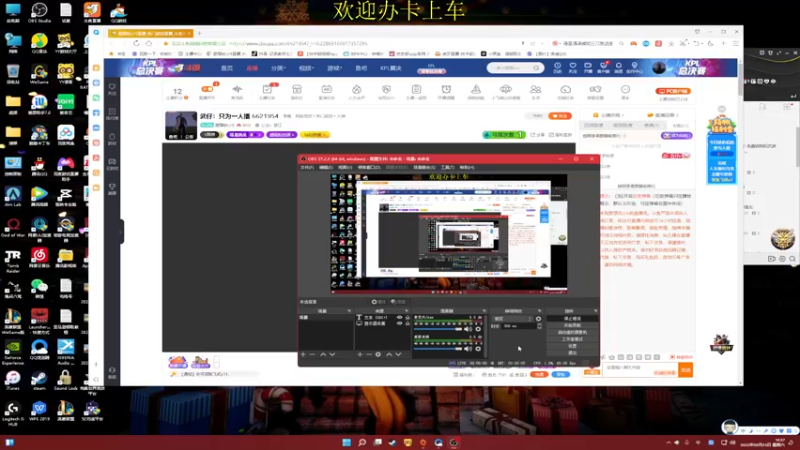The height and width of the screenshot is (450, 800).
Task: Remove the selected source in OBS
Action: [x=369, y=354]
